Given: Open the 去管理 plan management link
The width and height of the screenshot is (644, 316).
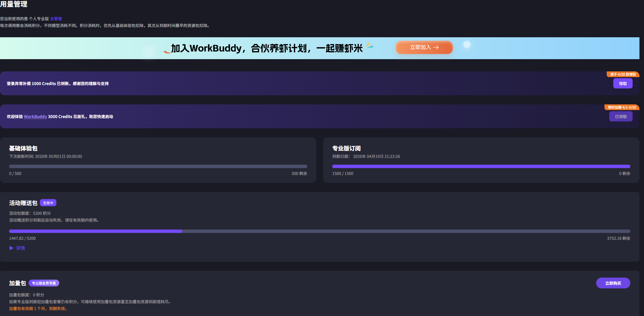Looking at the screenshot, I should pos(56,19).
